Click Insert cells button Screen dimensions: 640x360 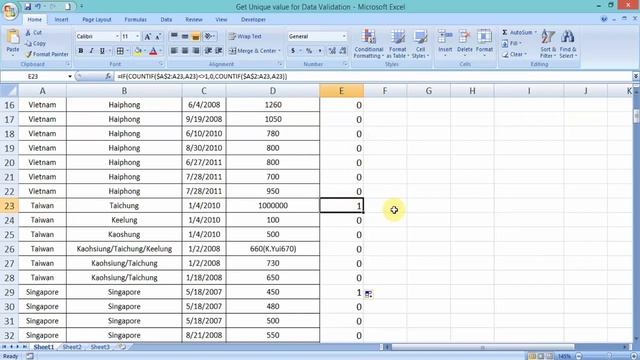tap(445, 42)
